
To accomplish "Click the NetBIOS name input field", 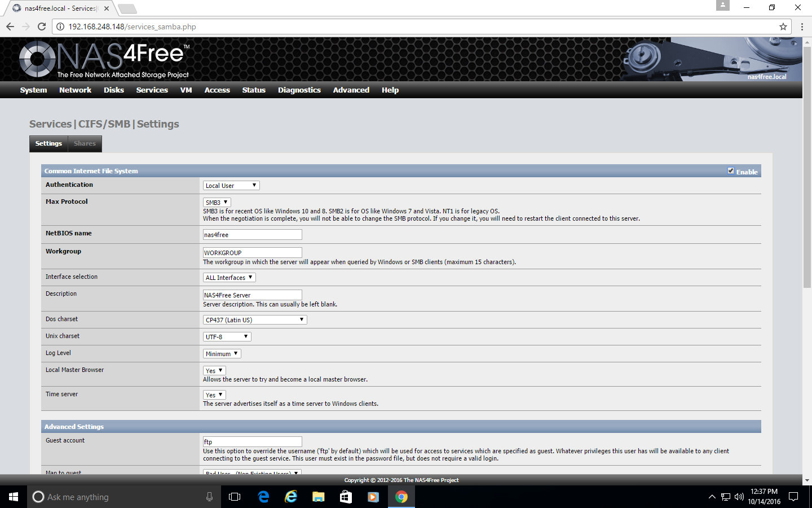I will click(252, 235).
